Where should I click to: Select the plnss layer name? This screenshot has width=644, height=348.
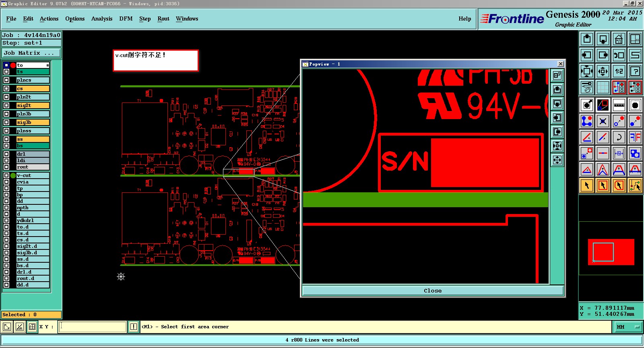point(33,131)
